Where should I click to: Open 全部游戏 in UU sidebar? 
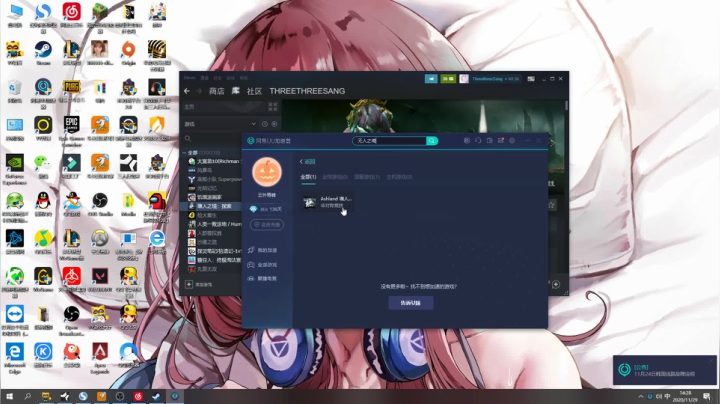(x=263, y=265)
